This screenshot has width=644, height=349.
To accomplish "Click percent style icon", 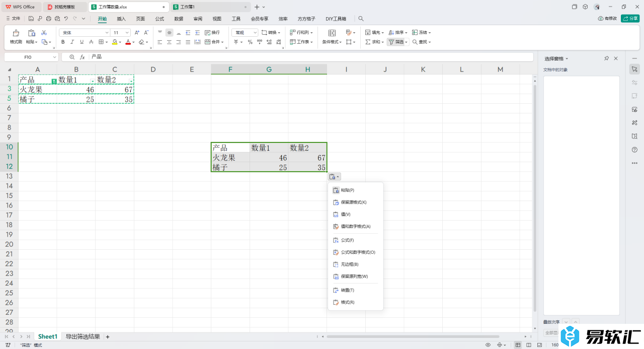I will pos(250,42).
